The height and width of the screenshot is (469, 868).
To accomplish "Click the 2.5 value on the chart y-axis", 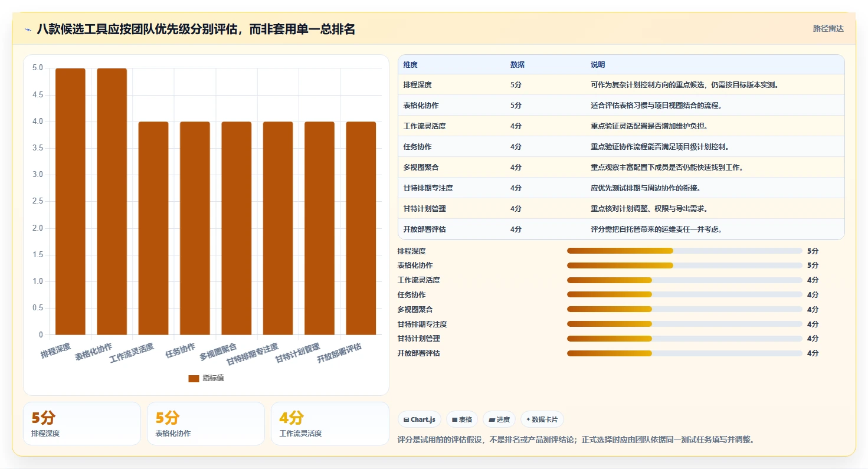I will point(38,202).
